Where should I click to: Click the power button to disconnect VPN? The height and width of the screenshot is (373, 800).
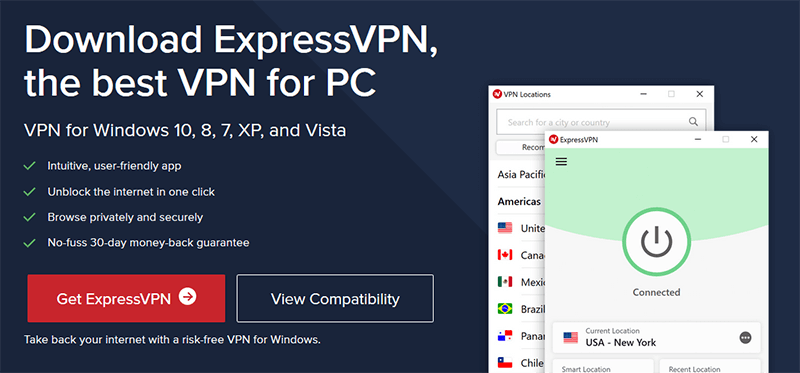coord(656,242)
